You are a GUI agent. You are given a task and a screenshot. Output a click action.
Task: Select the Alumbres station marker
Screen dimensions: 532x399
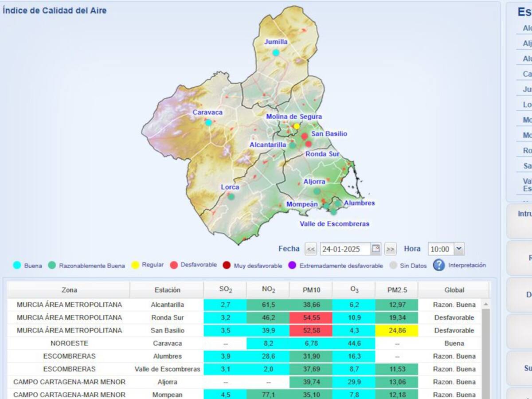[338, 203]
